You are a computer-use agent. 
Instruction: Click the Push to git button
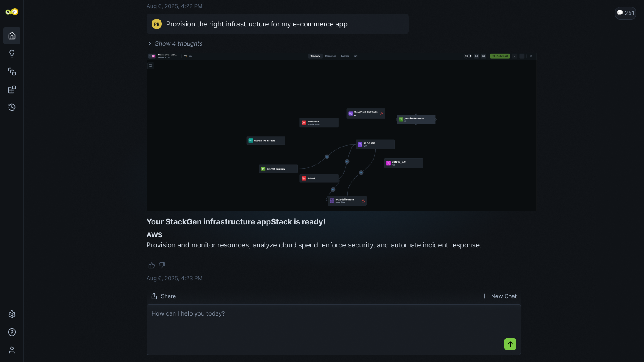click(500, 56)
